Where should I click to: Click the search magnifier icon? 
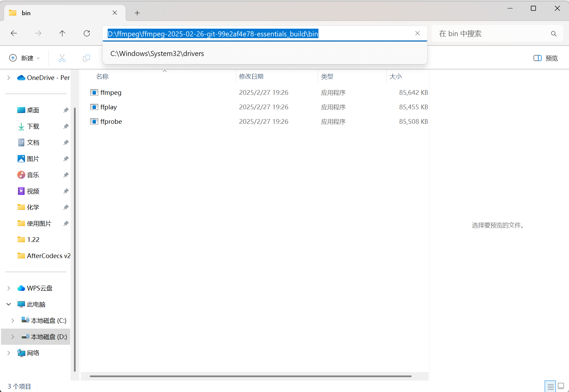point(553,34)
